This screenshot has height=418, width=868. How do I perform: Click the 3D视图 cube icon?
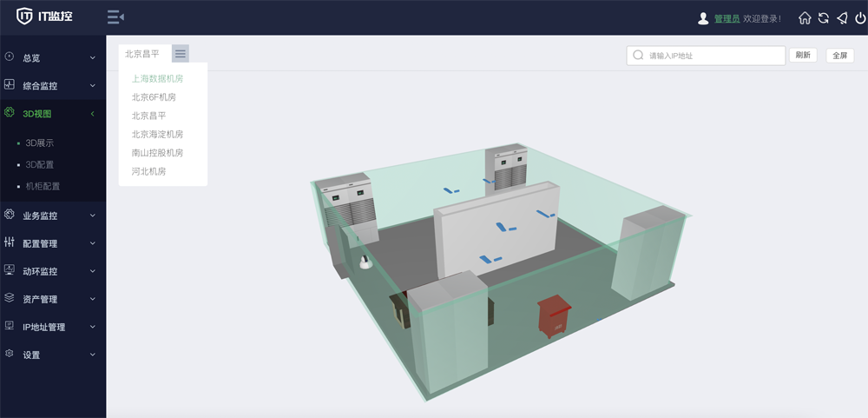[x=9, y=113]
